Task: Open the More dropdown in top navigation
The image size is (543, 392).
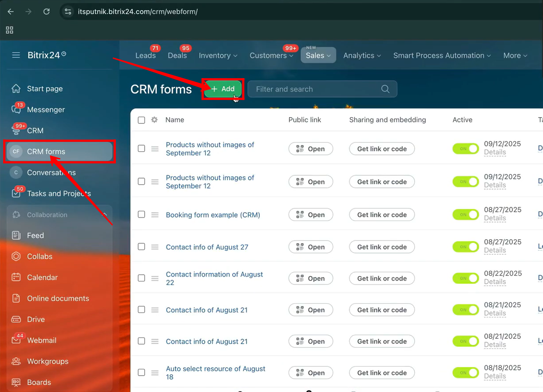Action: (515, 55)
